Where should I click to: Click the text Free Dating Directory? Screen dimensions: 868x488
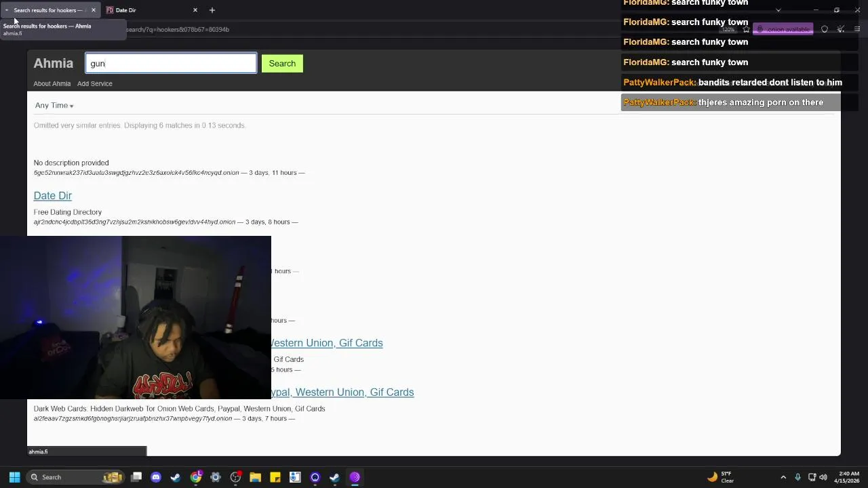(x=68, y=212)
